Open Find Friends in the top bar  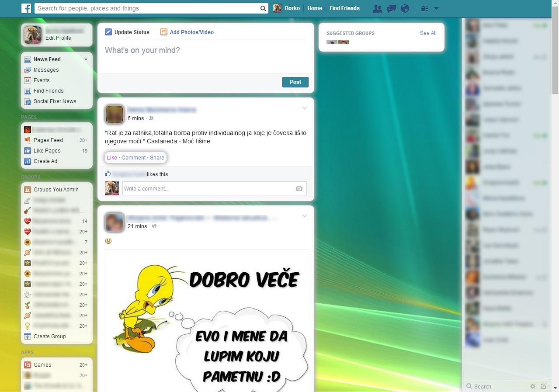coord(344,8)
